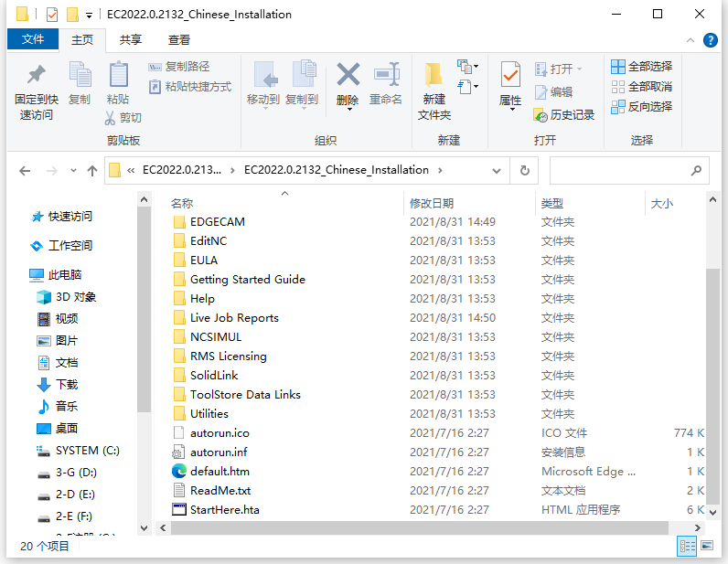The image size is (728, 564).
Task: Create a New folder (新建文件夹)
Action: point(434,91)
